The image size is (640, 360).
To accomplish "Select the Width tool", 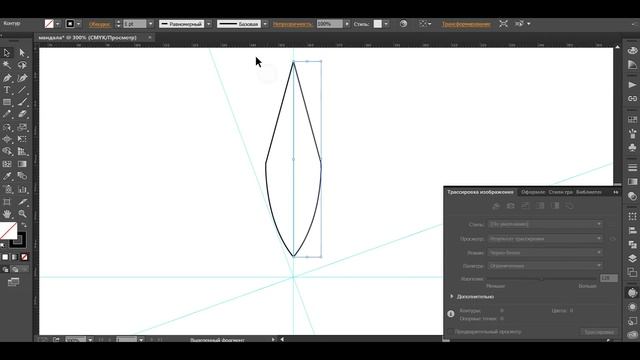I will point(7,139).
